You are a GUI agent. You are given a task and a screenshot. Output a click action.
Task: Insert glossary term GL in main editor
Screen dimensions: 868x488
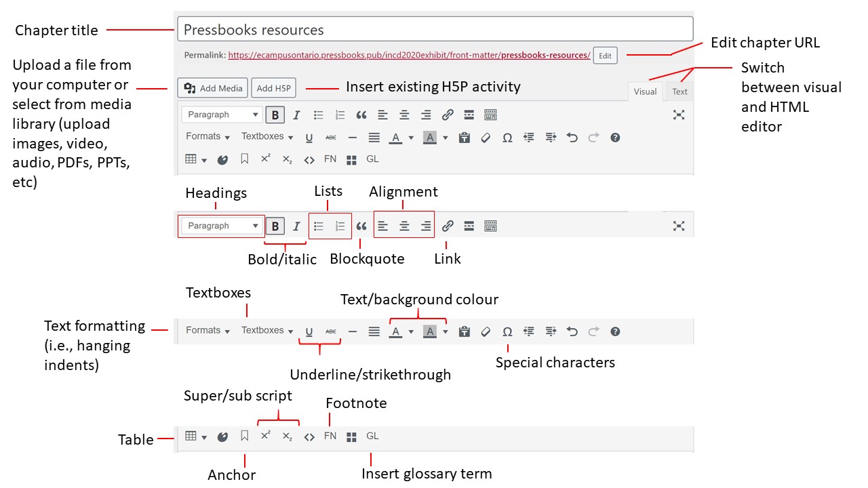point(372,159)
